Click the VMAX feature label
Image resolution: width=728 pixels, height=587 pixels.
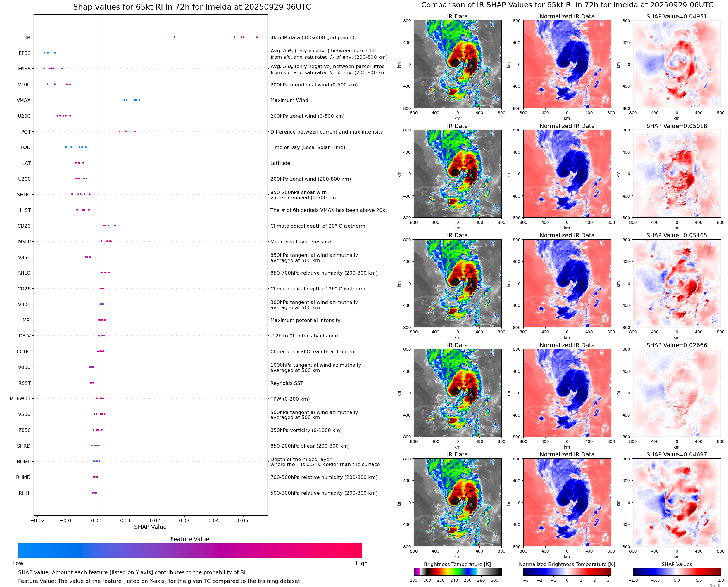(24, 101)
